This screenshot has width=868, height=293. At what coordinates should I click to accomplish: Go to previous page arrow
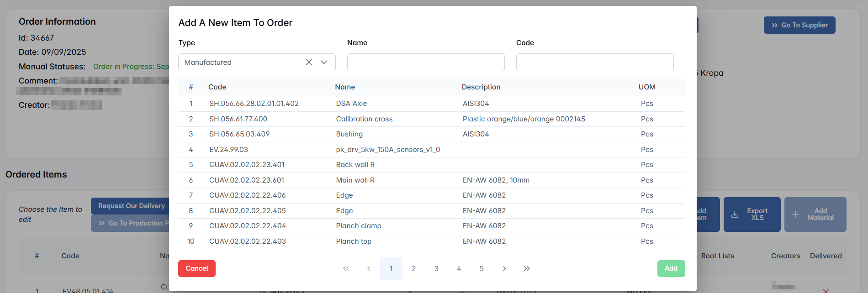coord(369,268)
